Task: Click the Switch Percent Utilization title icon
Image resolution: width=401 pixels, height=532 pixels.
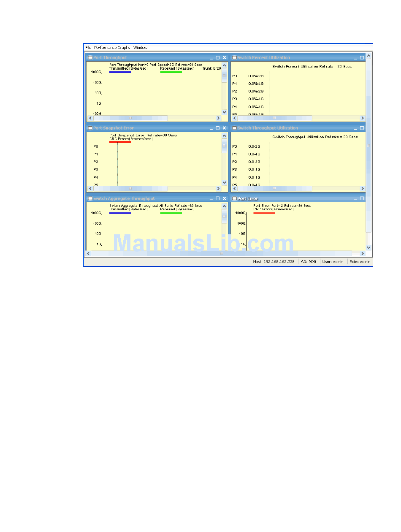Action: tap(234, 58)
